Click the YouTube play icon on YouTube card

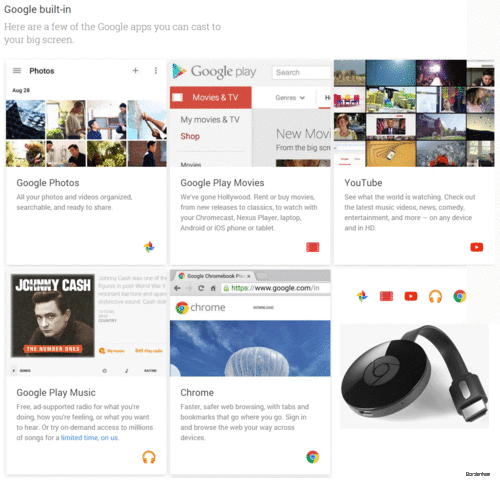coord(477,247)
